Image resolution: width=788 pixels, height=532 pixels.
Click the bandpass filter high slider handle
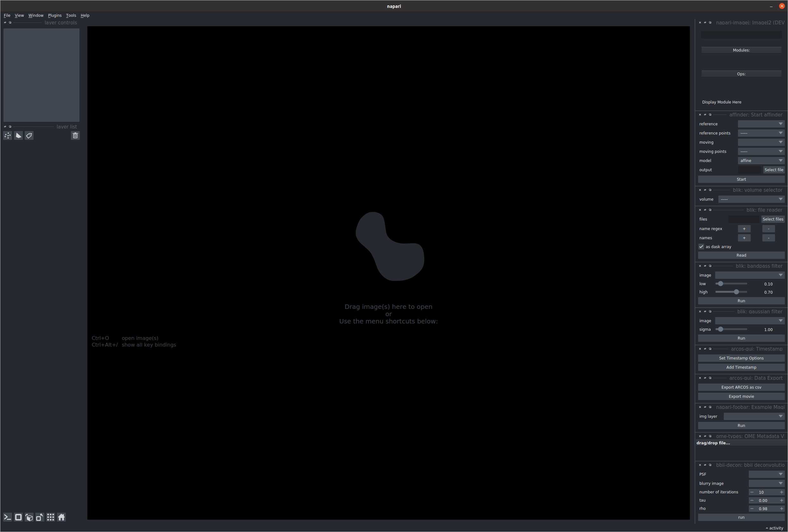pyautogui.click(x=736, y=292)
